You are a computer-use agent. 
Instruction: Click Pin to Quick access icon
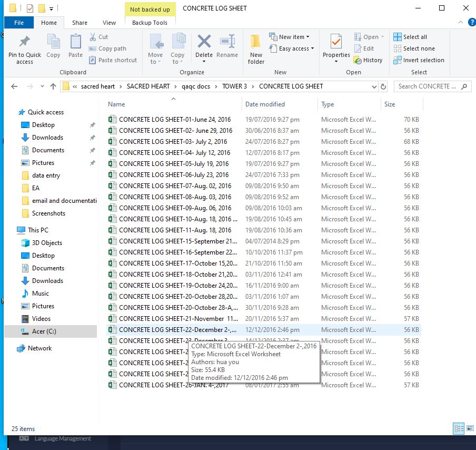point(25,42)
